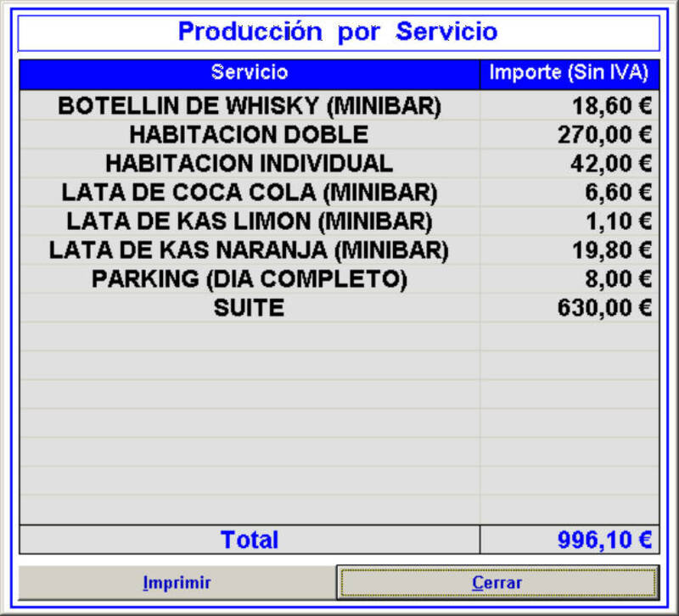Click the Producción por Servicio title
This screenshot has width=679, height=616.
pyautogui.click(x=338, y=32)
